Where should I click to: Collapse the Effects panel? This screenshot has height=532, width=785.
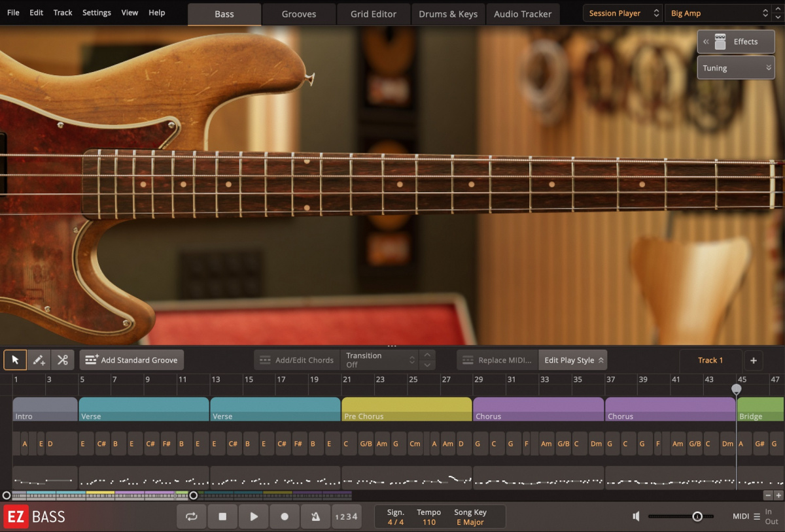click(706, 41)
